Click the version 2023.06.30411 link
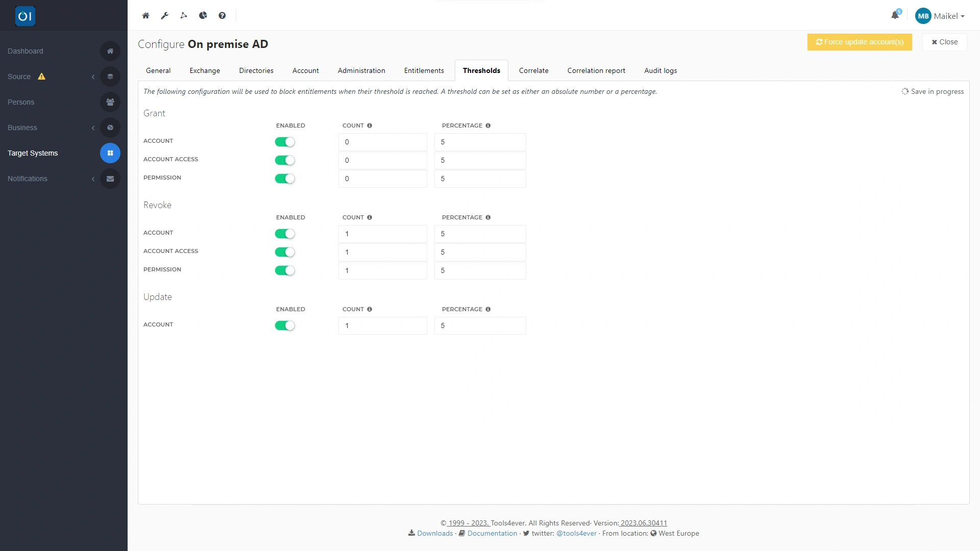 (x=644, y=523)
